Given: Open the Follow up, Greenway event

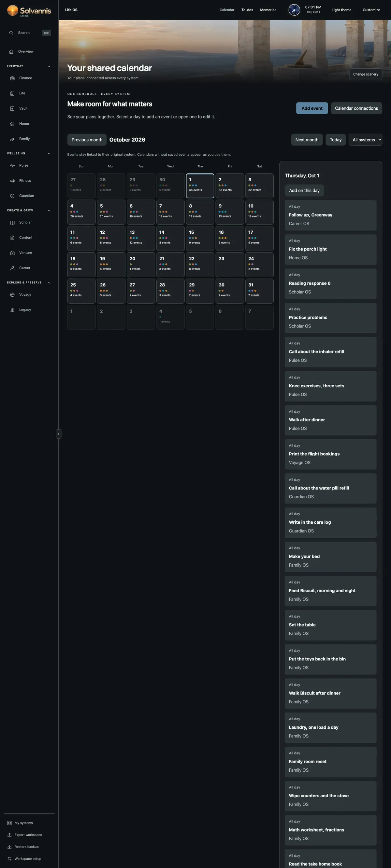Looking at the screenshot, I should coord(331,215).
